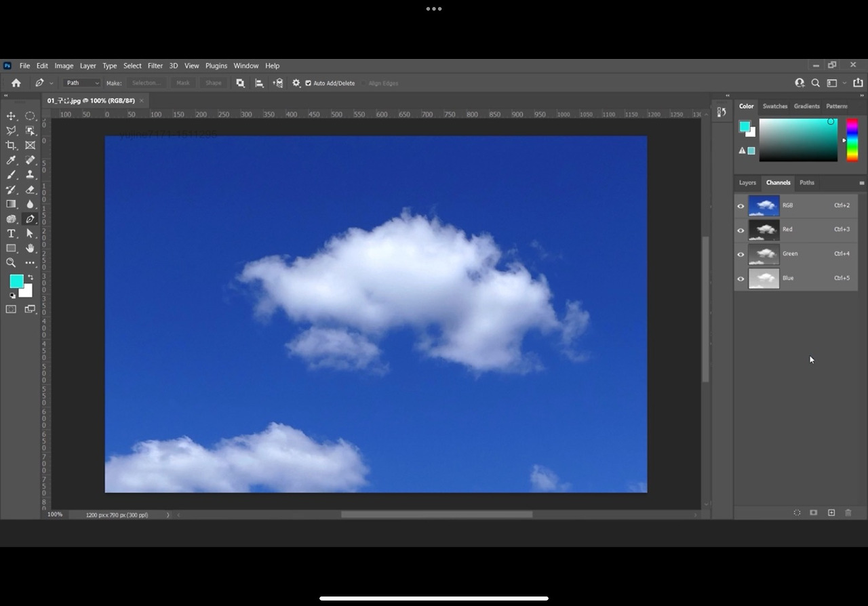Create a new channel
The image size is (868, 606).
pyautogui.click(x=831, y=512)
